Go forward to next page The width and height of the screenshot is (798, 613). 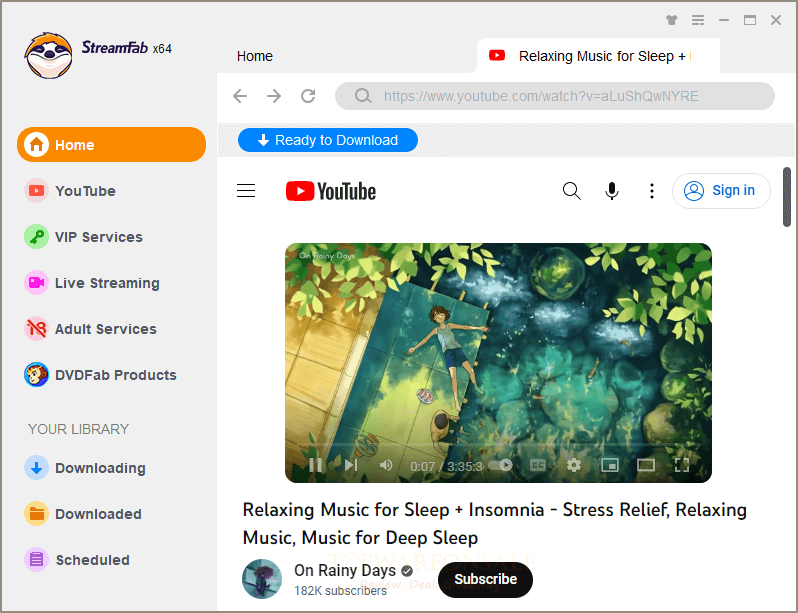[x=274, y=96]
